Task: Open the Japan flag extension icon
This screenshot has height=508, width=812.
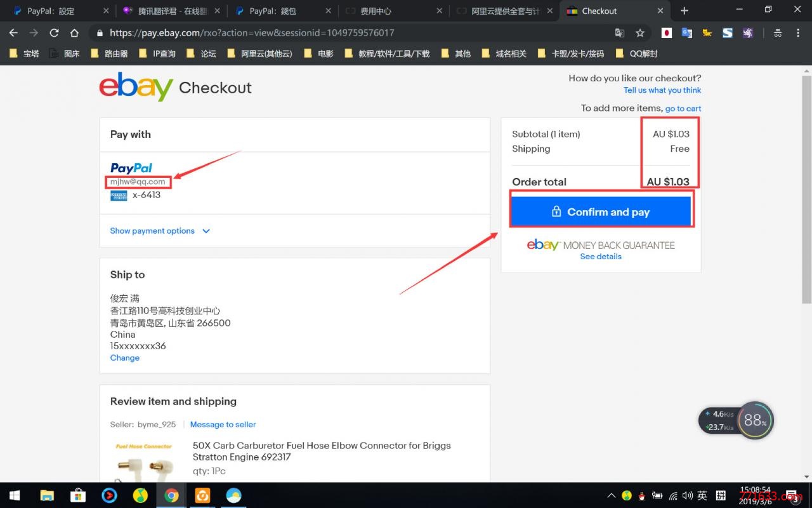Action: pos(666,33)
